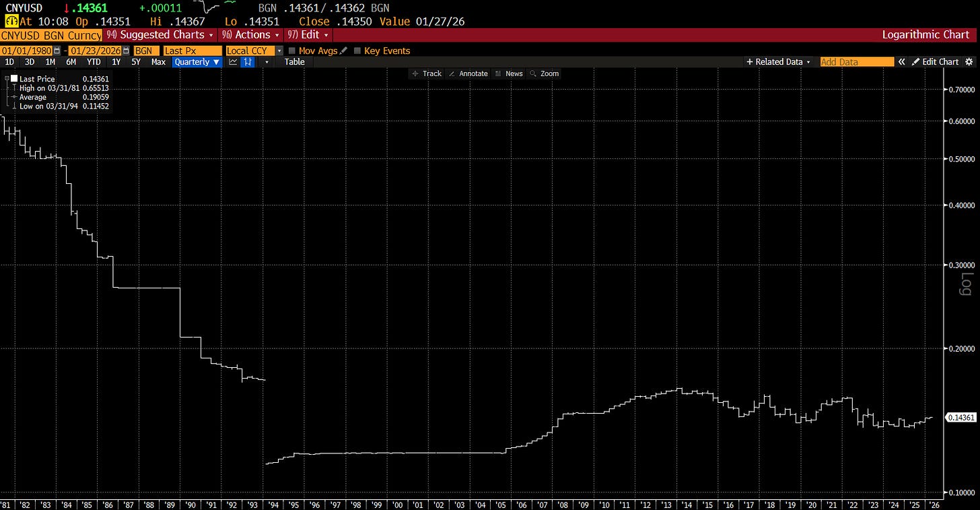
Task: Open the News overlay tool
Action: (509, 73)
